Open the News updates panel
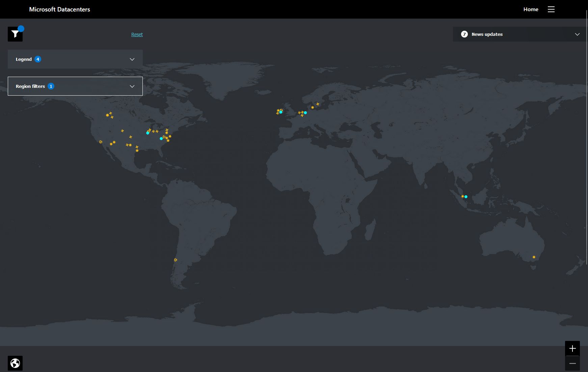 tap(519, 34)
